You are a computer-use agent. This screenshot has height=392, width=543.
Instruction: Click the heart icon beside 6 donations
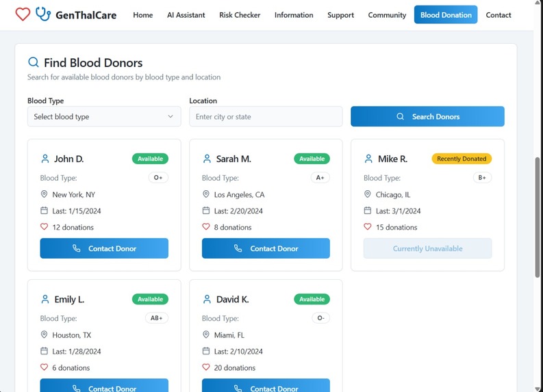click(44, 367)
